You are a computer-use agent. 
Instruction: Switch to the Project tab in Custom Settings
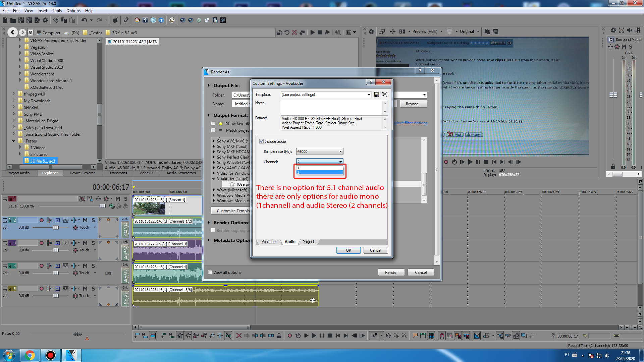[308, 242]
